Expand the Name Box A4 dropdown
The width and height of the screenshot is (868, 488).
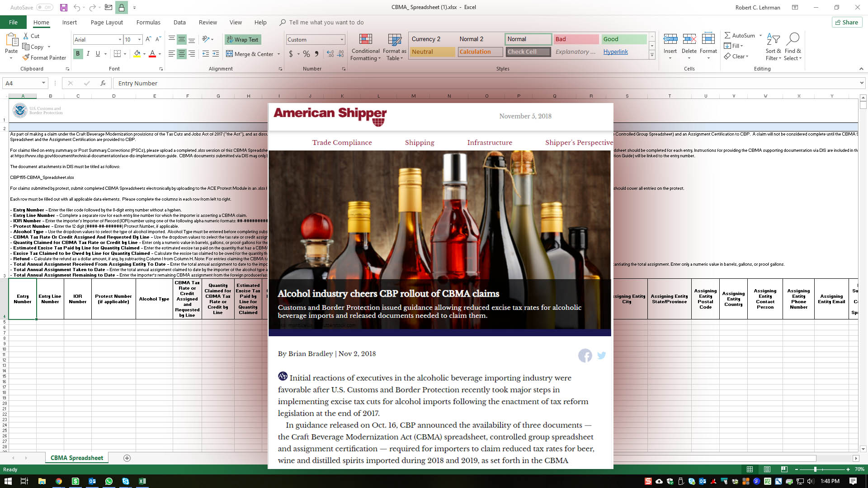pyautogui.click(x=43, y=83)
